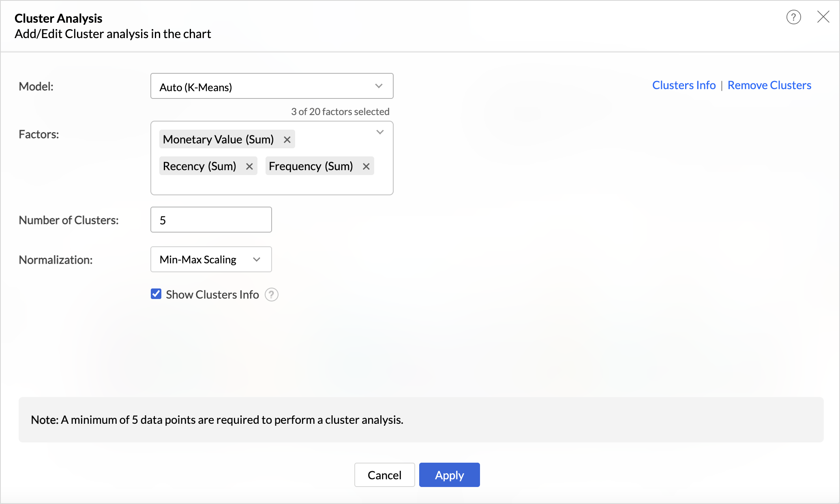
Task: Click the Frequency (Sum) tag label
Action: 311,166
